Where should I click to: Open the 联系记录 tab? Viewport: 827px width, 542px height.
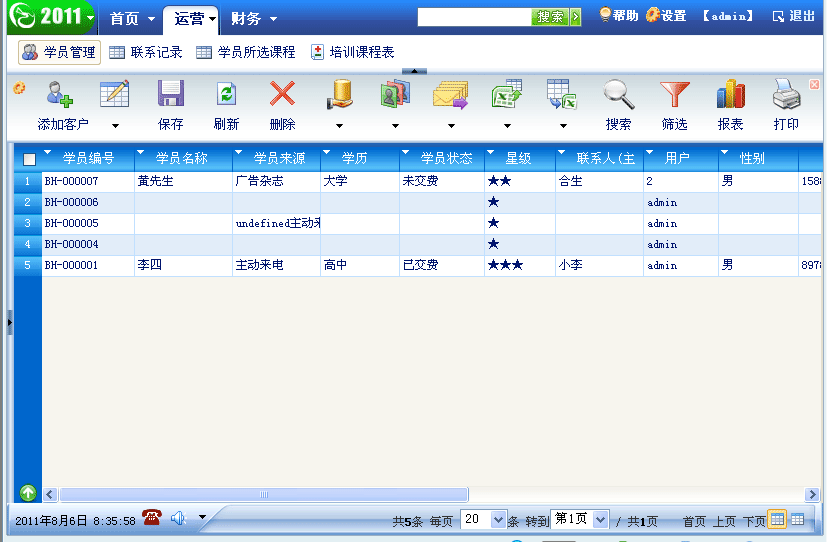point(146,52)
